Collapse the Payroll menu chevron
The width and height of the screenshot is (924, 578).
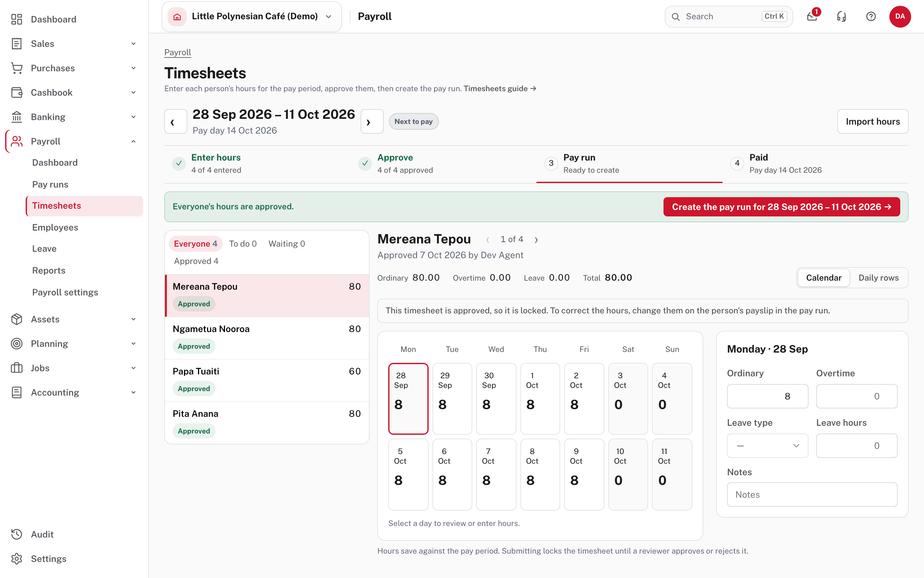point(133,141)
